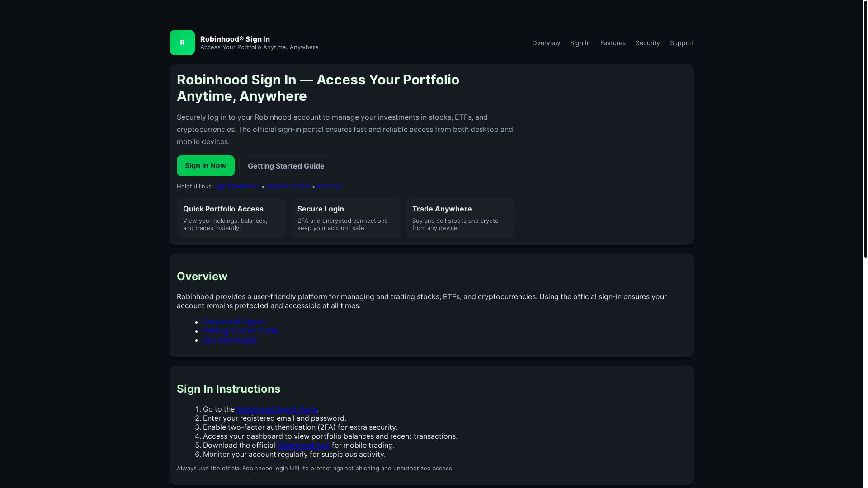Viewport: 868px width, 488px height.
Task: Go to Sign In in top navigation
Action: click(x=580, y=43)
